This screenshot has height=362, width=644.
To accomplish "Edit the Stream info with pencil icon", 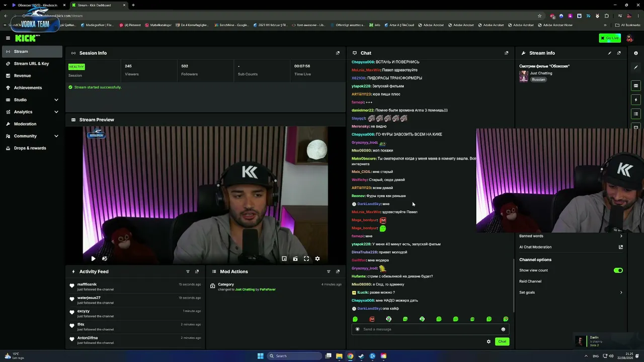I will [x=610, y=53].
